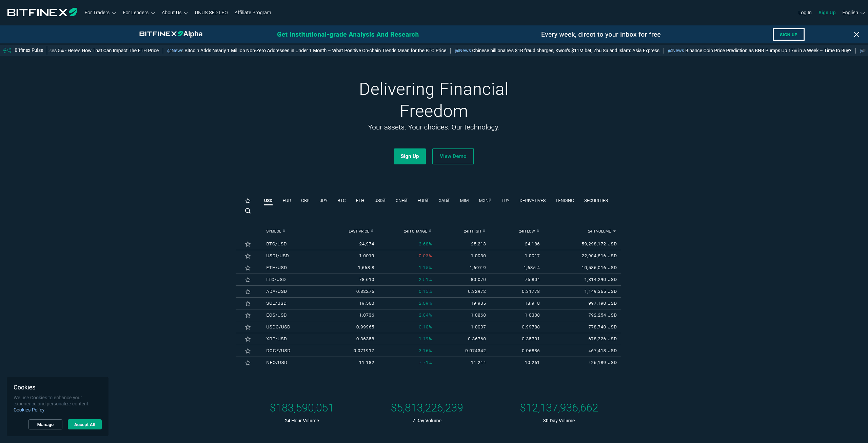
Task: Open the DERIVATIVES tab
Action: tap(532, 201)
